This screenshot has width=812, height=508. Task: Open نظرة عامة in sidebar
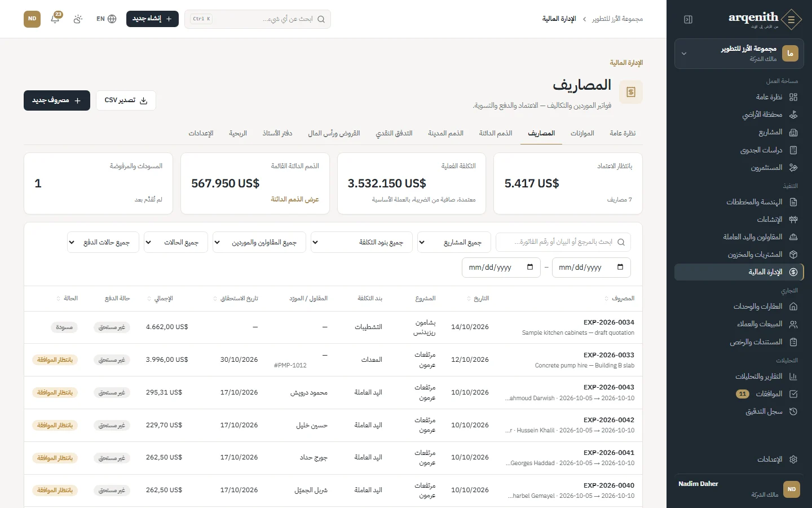739,97
